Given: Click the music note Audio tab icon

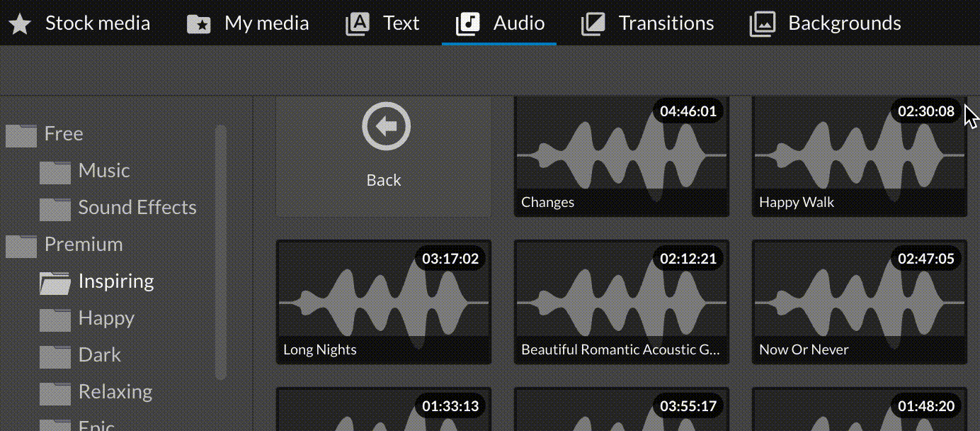Looking at the screenshot, I should click(468, 23).
